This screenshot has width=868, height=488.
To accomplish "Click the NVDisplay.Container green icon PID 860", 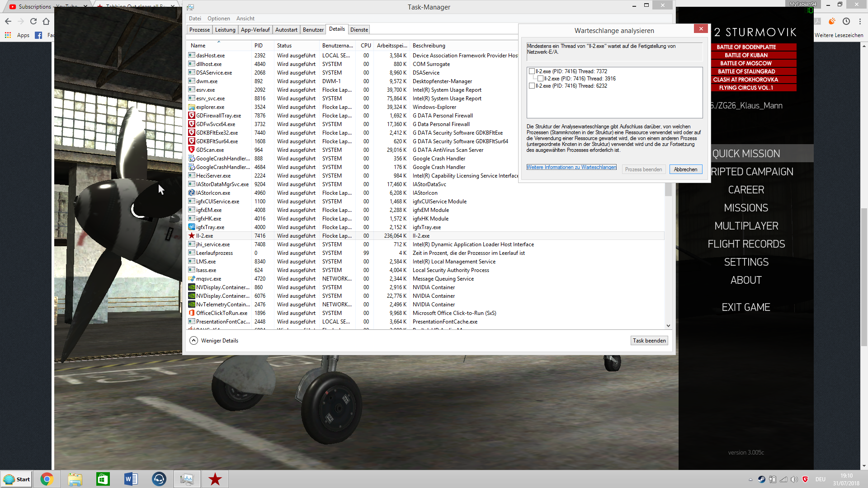I will (x=192, y=287).
